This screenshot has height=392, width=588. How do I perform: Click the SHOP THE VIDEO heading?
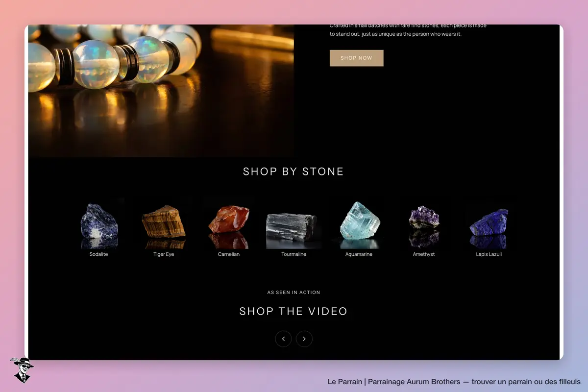[x=294, y=311]
